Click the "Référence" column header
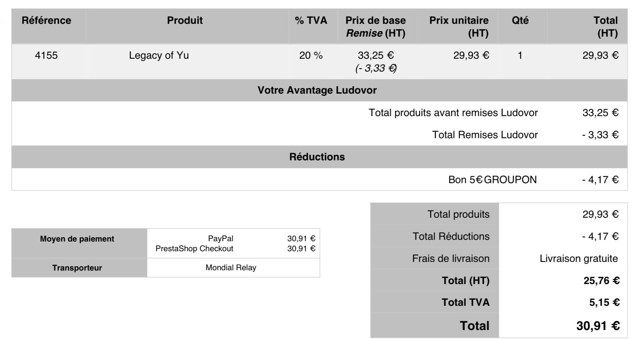Viewport: 644px width, 339px height. pyautogui.click(x=46, y=21)
